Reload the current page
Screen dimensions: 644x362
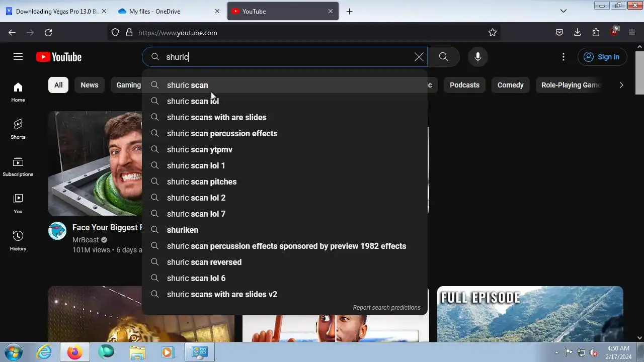tap(48, 32)
